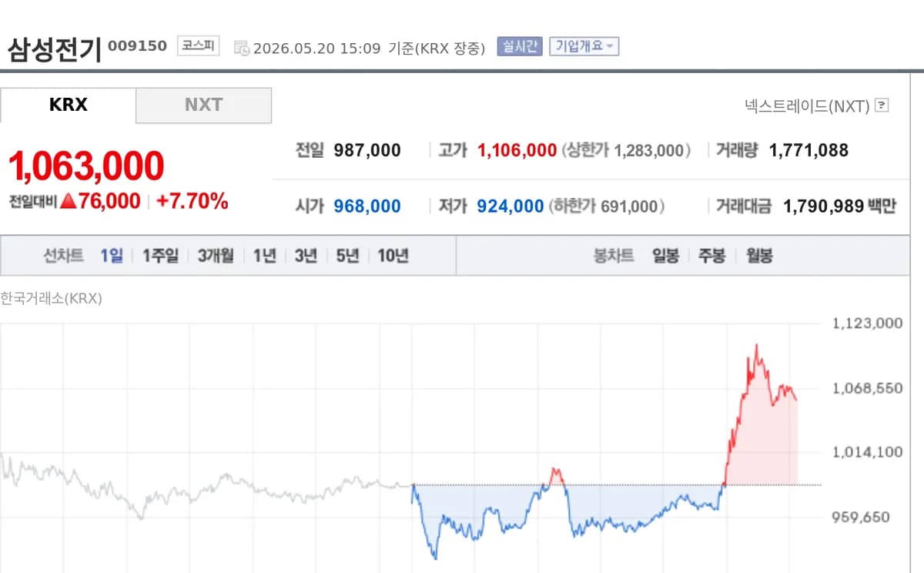Show the 5년 line chart

click(x=347, y=256)
